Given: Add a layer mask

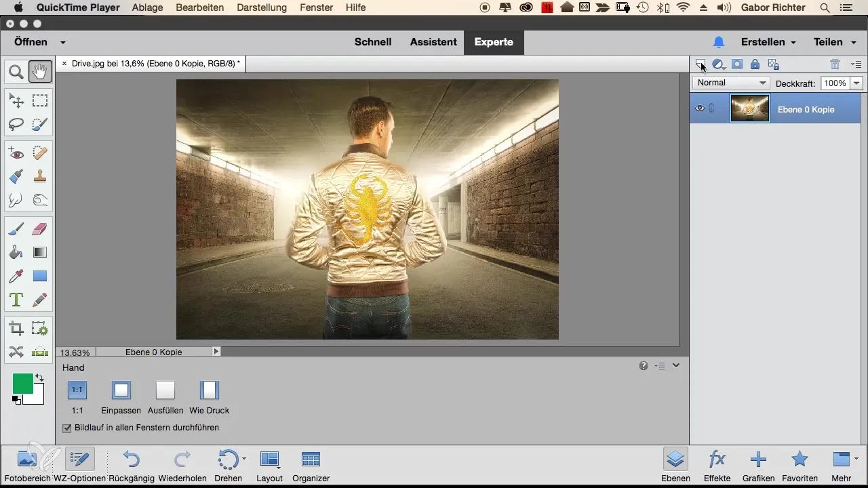Looking at the screenshot, I should point(737,64).
